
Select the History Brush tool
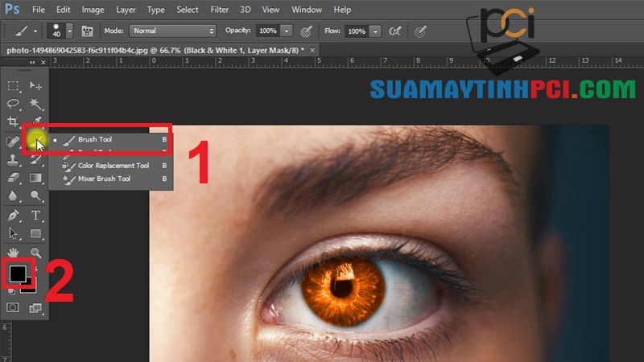tap(35, 159)
